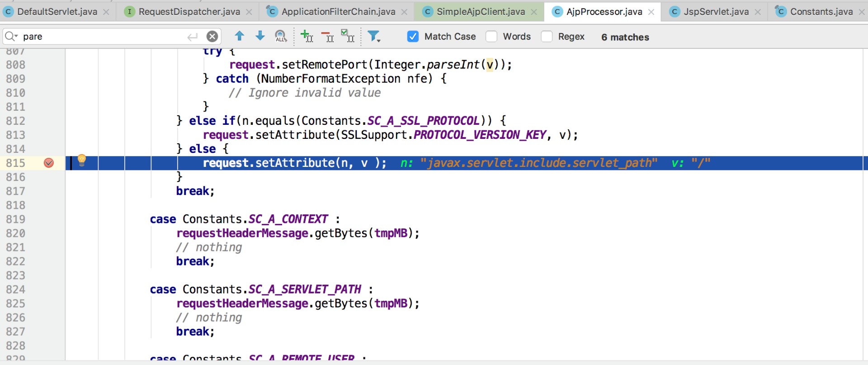Open search history magnifier dropdown
868x365 pixels.
(11, 37)
